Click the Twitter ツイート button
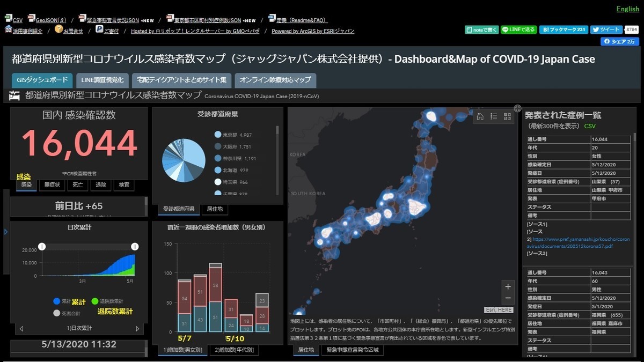Screen dimensions: 644x362 coord(606,29)
